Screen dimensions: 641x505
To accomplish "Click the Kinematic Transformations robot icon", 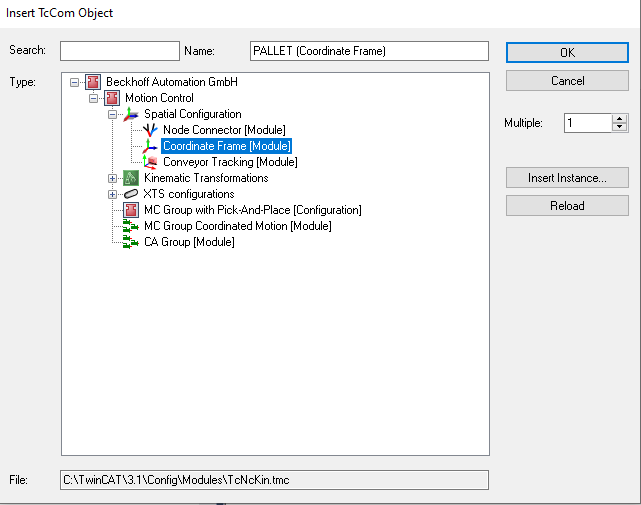I will pos(131,178).
